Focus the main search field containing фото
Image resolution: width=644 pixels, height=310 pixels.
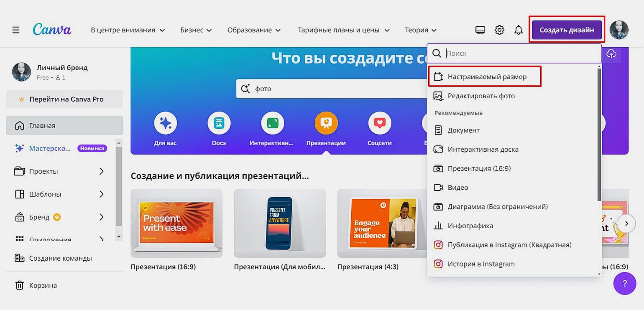331,89
